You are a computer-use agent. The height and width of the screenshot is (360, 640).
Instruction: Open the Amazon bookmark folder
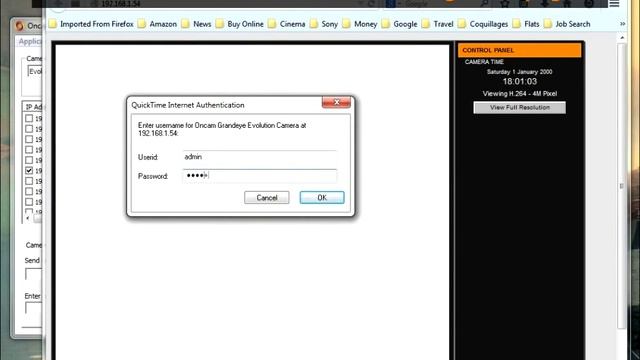click(158, 24)
